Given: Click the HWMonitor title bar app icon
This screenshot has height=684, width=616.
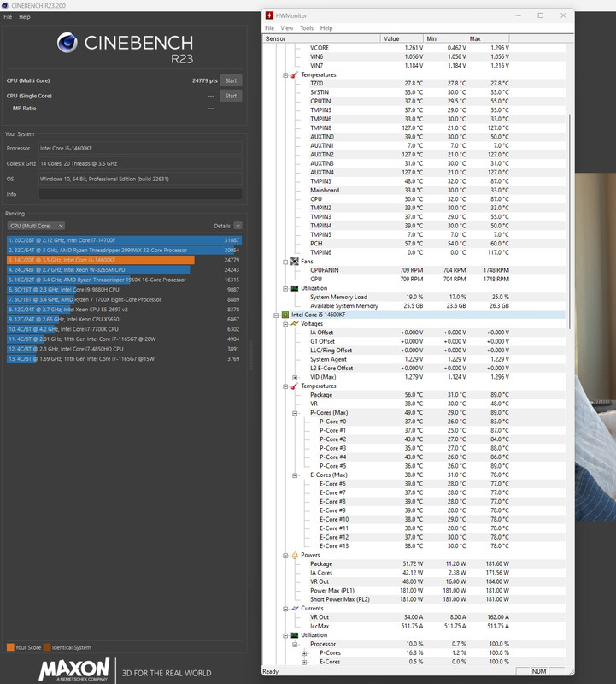Looking at the screenshot, I should point(269,15).
